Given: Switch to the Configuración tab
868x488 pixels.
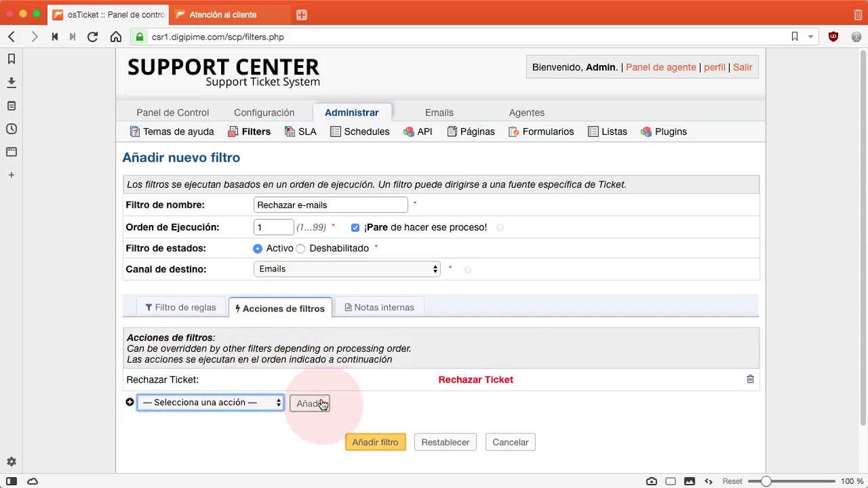Looking at the screenshot, I should pyautogui.click(x=264, y=113).
